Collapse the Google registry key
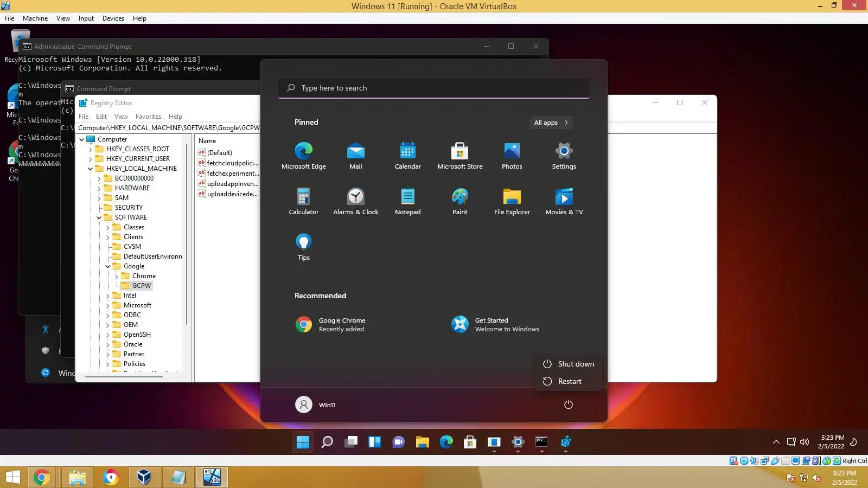868x488 pixels. pyautogui.click(x=108, y=266)
